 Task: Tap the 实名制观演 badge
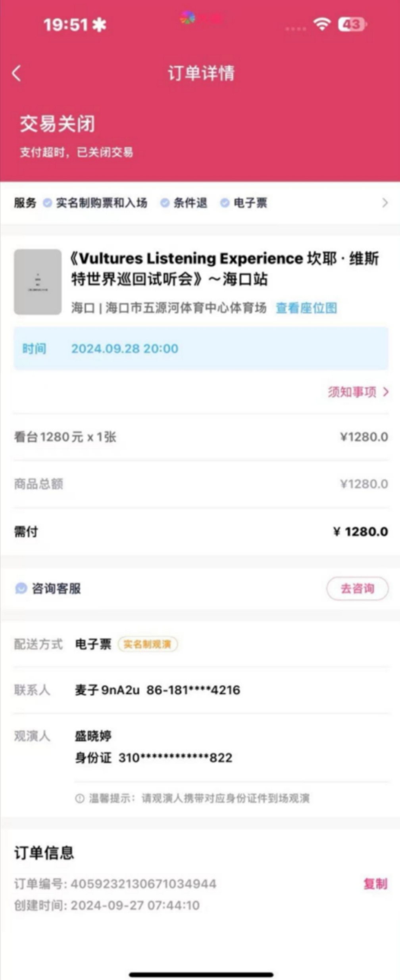(147, 644)
